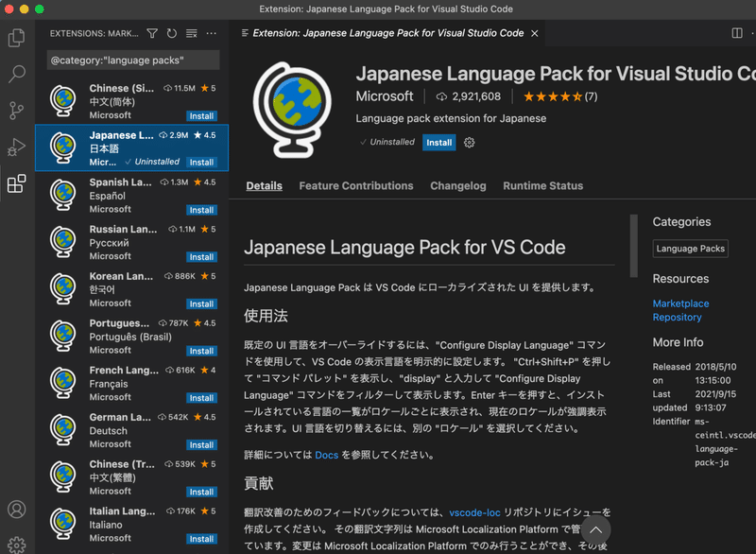
Task: Click the Microsoft publisher name in header
Action: pos(385,96)
